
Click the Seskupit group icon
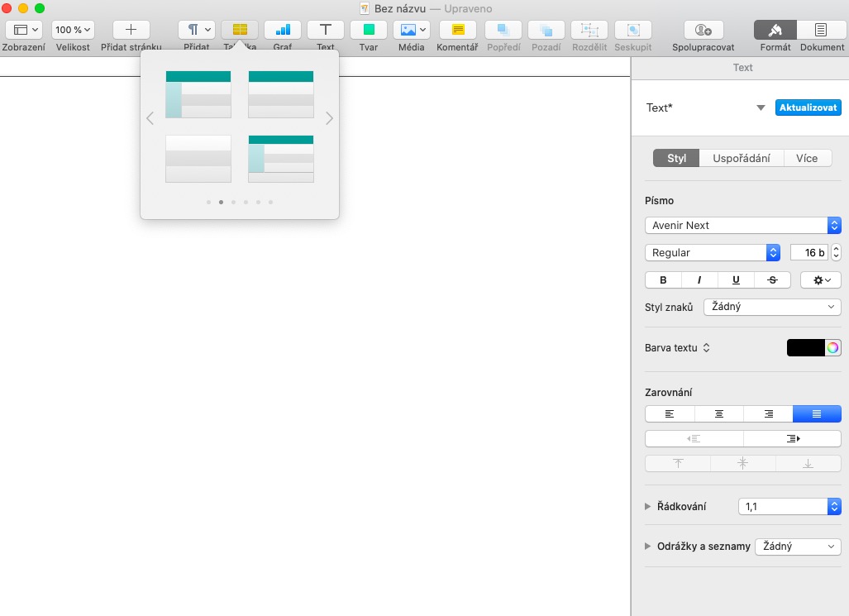[x=633, y=30]
